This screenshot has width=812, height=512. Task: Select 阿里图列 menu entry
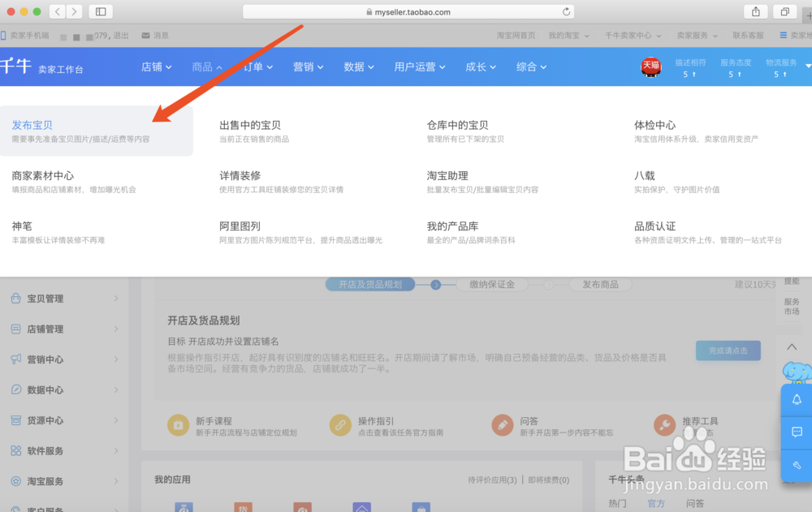coord(240,226)
